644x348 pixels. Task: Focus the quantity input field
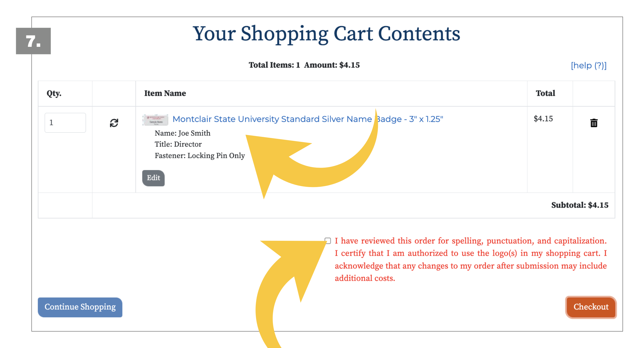click(x=65, y=122)
